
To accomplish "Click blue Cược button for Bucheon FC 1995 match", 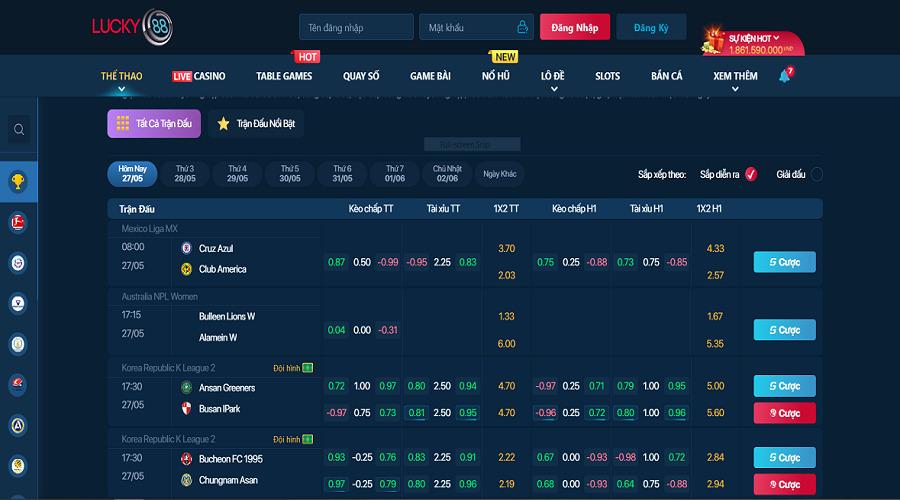I will [785, 458].
